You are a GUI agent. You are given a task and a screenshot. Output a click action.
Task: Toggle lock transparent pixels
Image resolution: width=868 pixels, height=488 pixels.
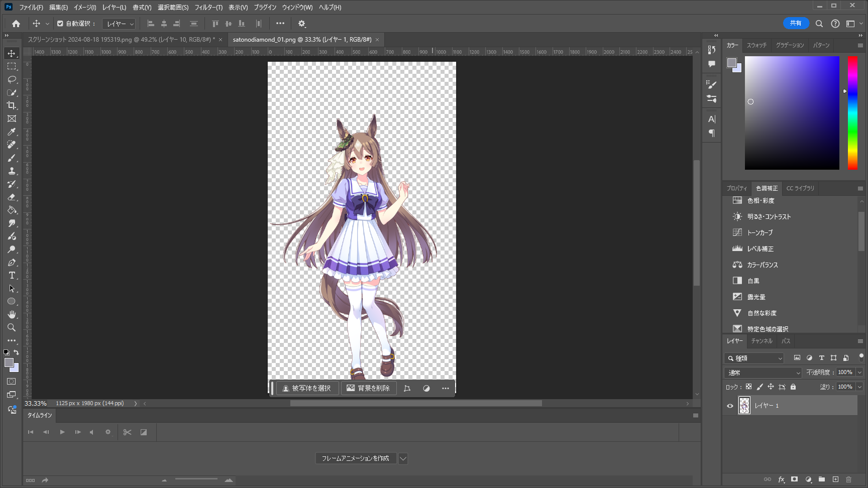[748, 387]
